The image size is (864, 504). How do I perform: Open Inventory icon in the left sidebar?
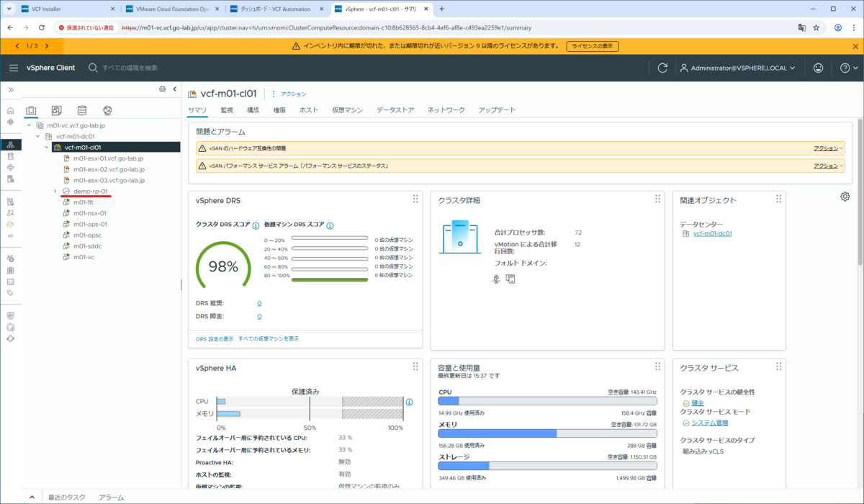click(x=11, y=145)
